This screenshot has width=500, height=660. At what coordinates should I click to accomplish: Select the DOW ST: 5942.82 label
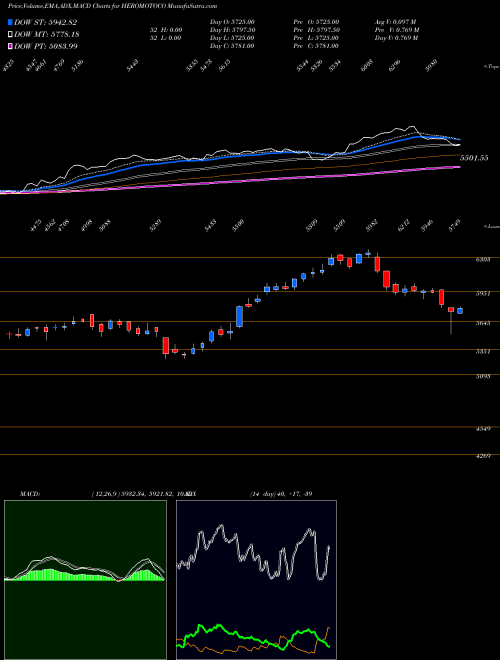pyautogui.click(x=45, y=22)
